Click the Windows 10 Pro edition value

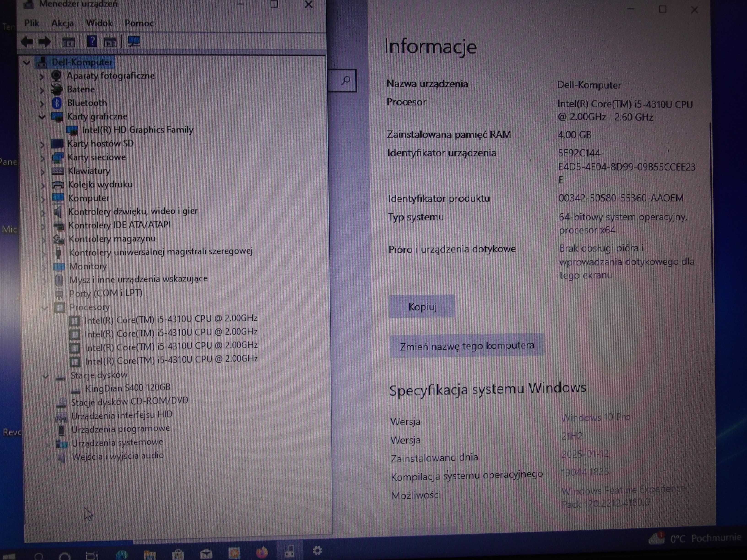(595, 417)
